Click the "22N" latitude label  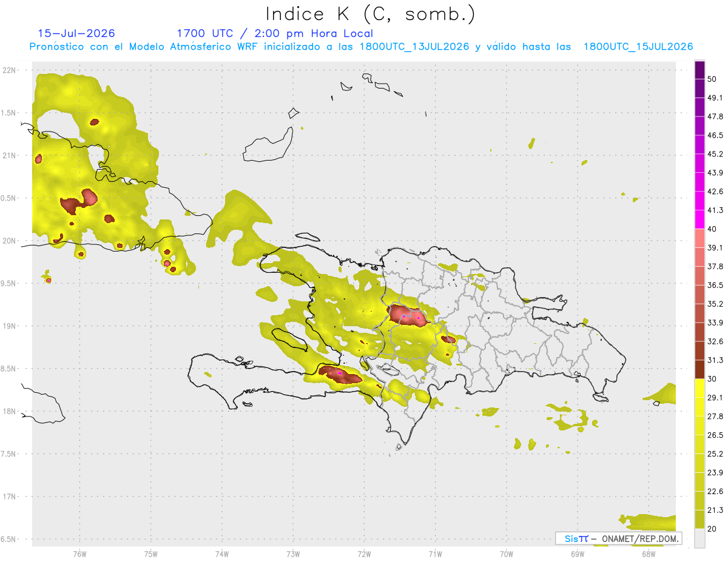[10, 70]
